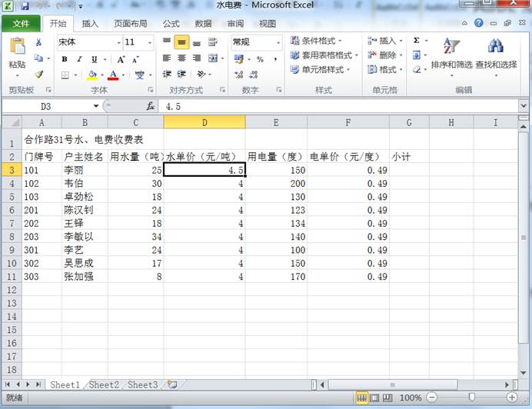
Task: Select the Format Painter brush icon
Action: click(38, 75)
